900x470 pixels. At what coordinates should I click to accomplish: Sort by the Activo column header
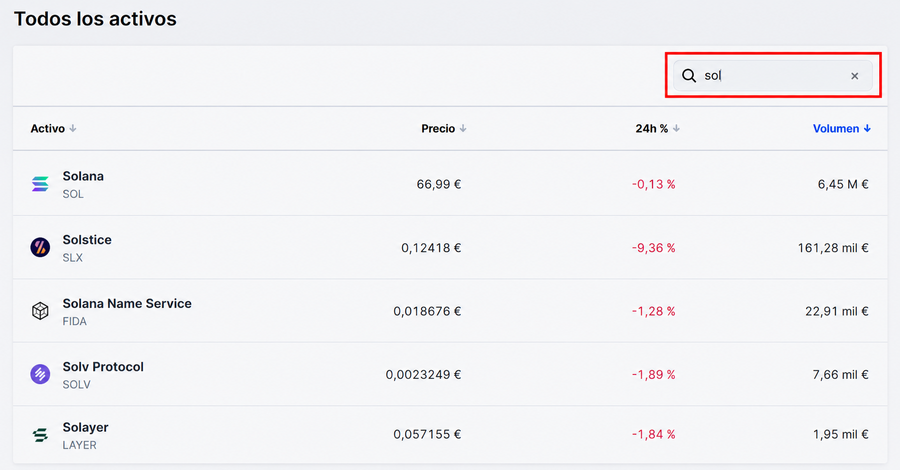[x=53, y=129]
